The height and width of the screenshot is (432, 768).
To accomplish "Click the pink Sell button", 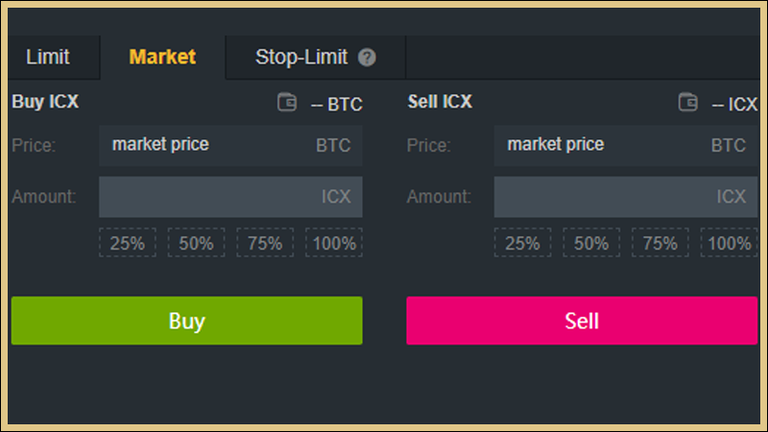I will point(582,320).
